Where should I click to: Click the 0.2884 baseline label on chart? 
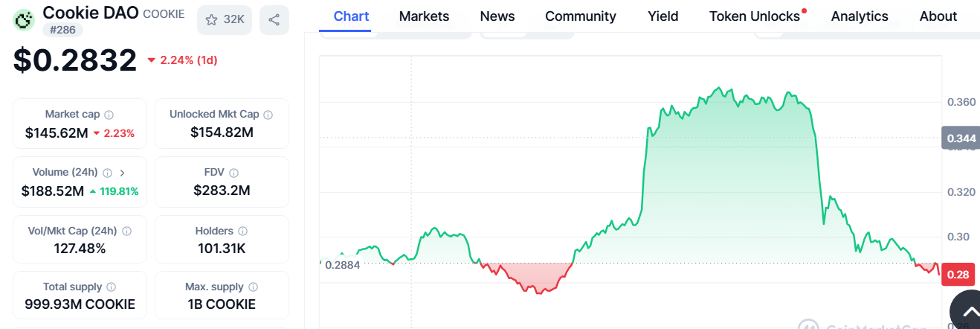pyautogui.click(x=342, y=264)
